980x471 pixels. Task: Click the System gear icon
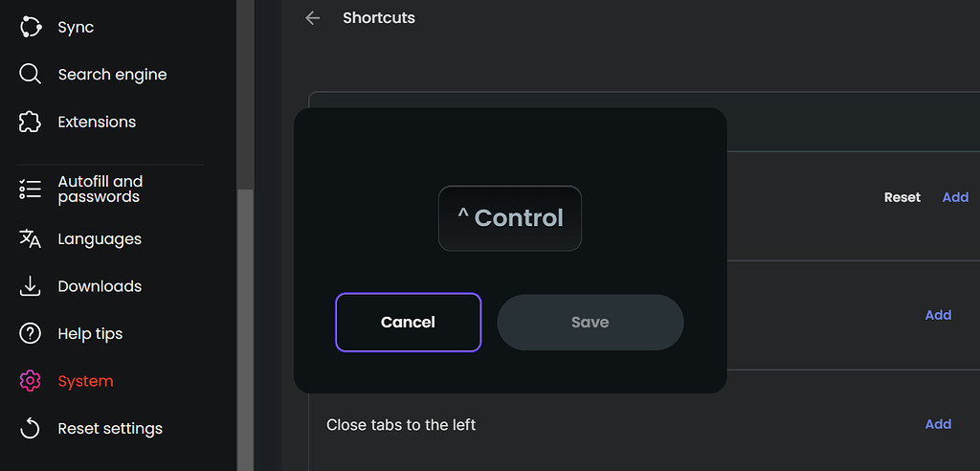pyautogui.click(x=30, y=381)
